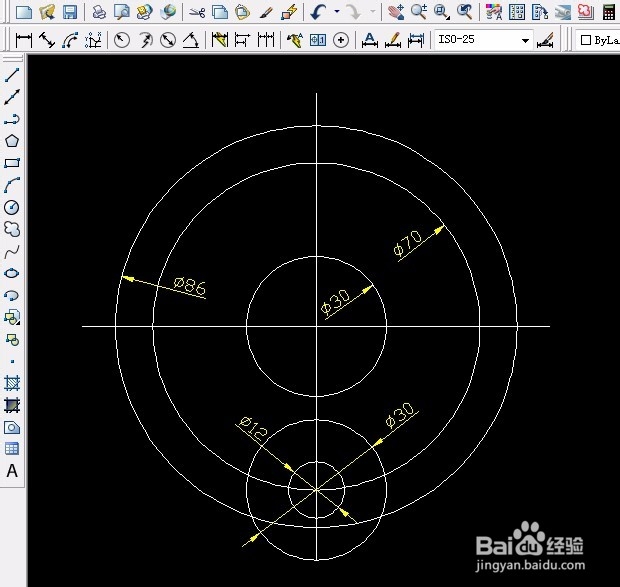Select the Circle tool
This screenshot has height=587, width=620.
pos(12,207)
